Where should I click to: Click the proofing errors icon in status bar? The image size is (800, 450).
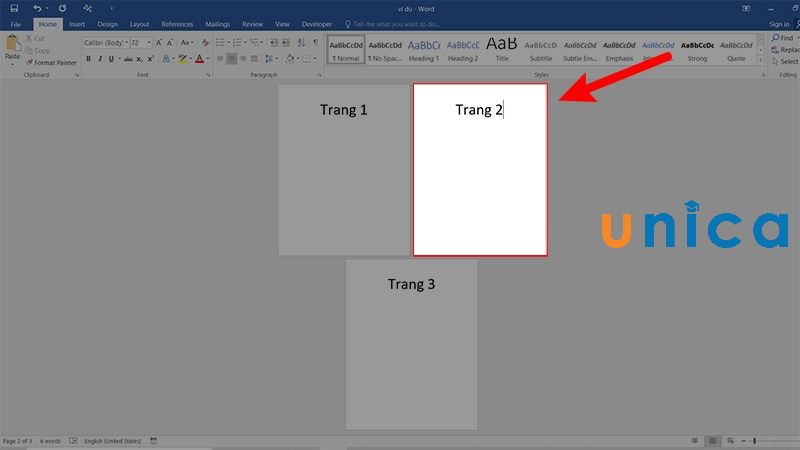coord(73,441)
